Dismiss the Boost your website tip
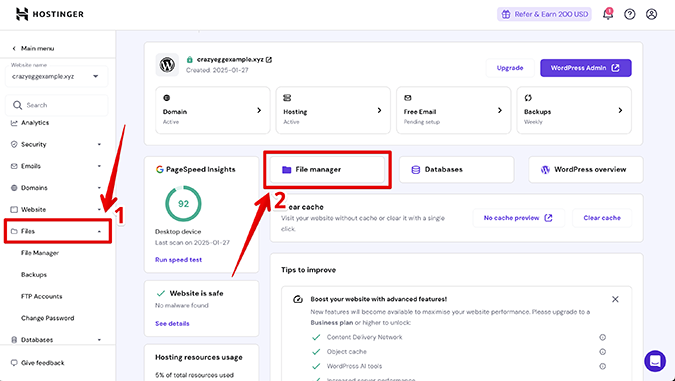Image resolution: width=675 pixels, height=381 pixels. point(615,299)
